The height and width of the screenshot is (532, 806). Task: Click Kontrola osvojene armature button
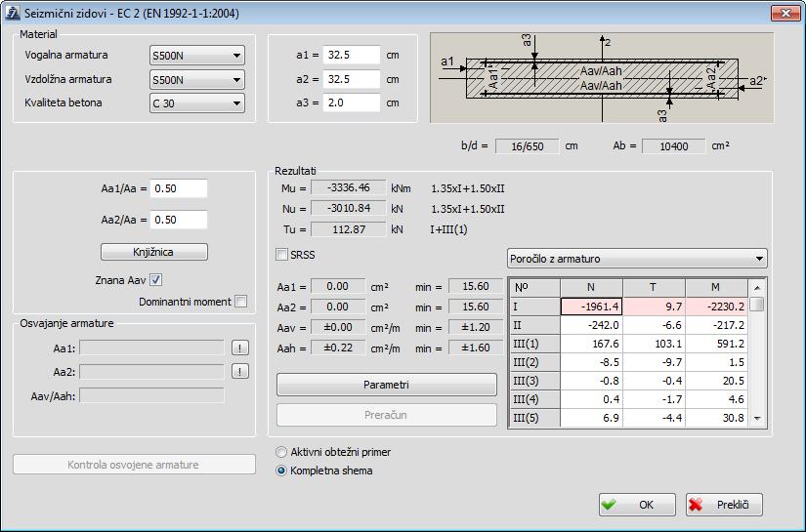pyautogui.click(x=134, y=465)
